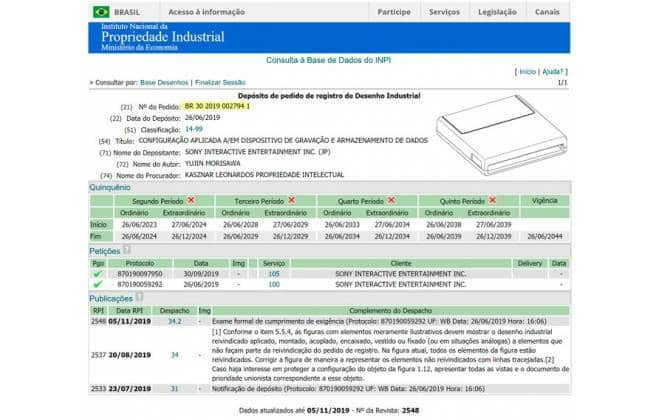The width and height of the screenshot is (660, 420).
Task: Go to Início link
Action: pyautogui.click(x=527, y=72)
